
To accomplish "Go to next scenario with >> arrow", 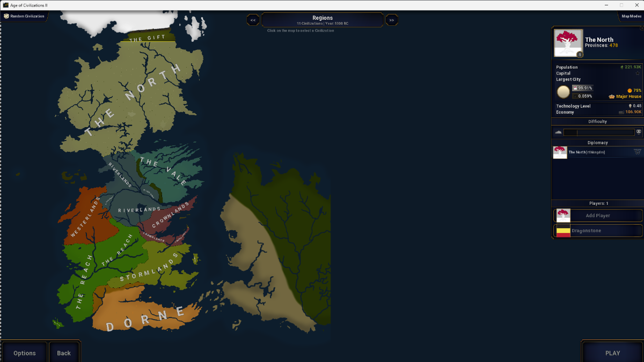I will pyautogui.click(x=392, y=20).
